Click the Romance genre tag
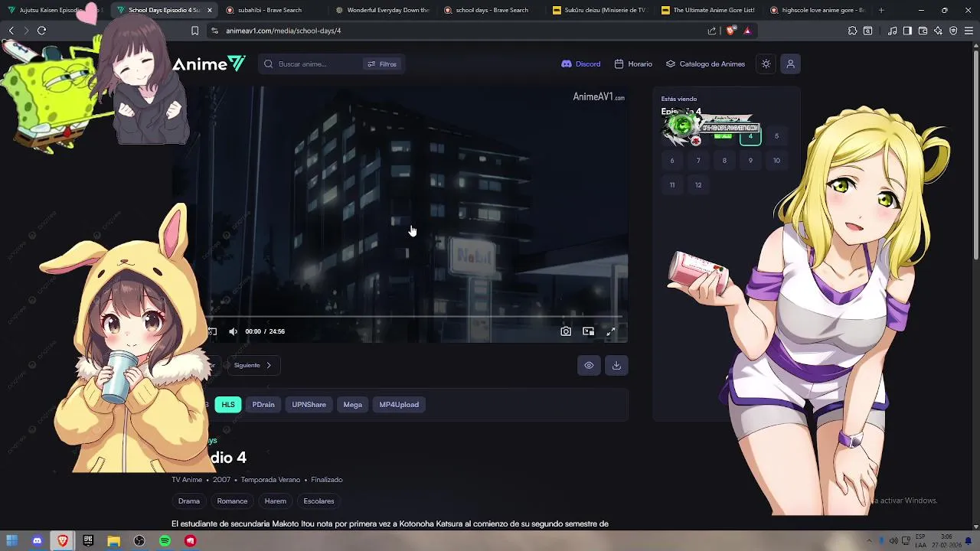Image resolution: width=980 pixels, height=551 pixels. (x=232, y=501)
